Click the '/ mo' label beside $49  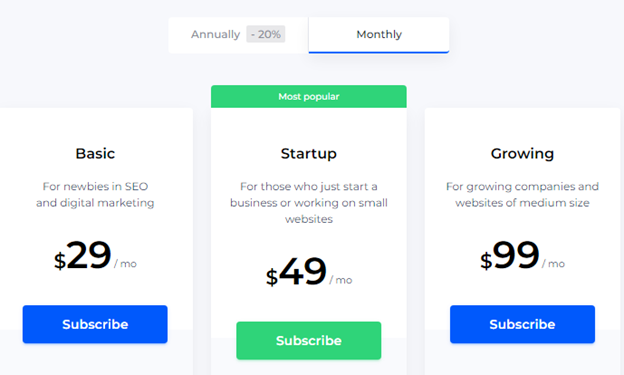click(x=341, y=280)
